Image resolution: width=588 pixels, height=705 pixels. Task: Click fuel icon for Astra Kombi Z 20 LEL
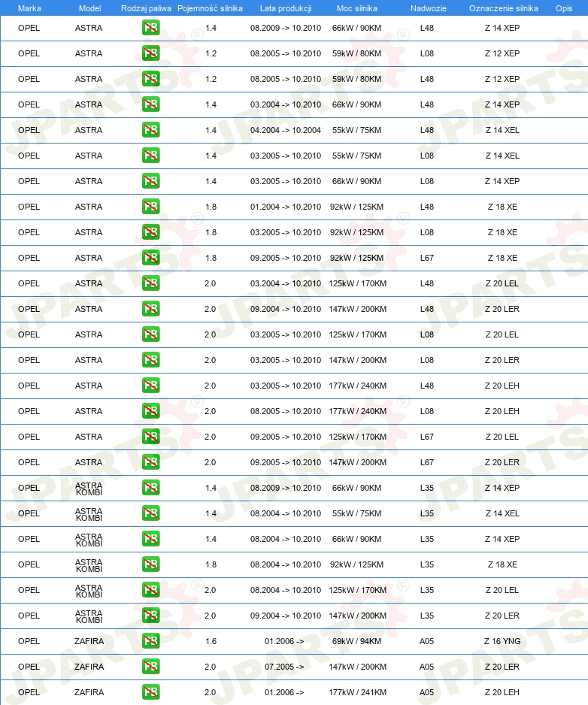click(150, 590)
